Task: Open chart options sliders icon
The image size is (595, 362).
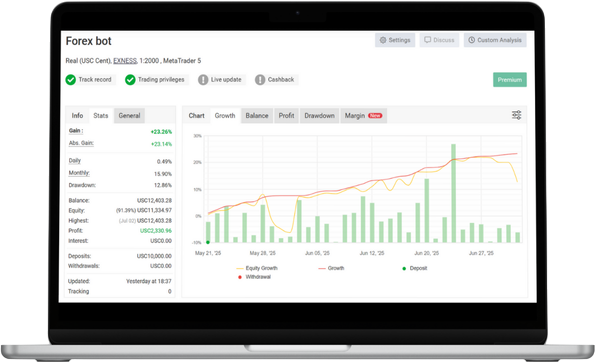Action: (x=516, y=115)
